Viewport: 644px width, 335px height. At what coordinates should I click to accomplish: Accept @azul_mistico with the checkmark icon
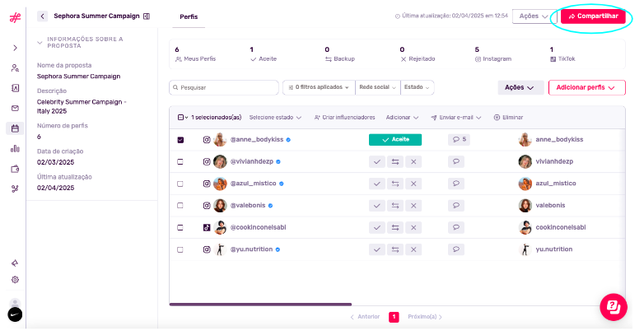click(376, 184)
